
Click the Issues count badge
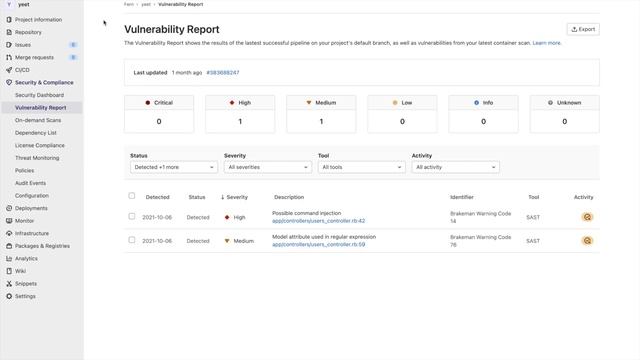click(73, 45)
